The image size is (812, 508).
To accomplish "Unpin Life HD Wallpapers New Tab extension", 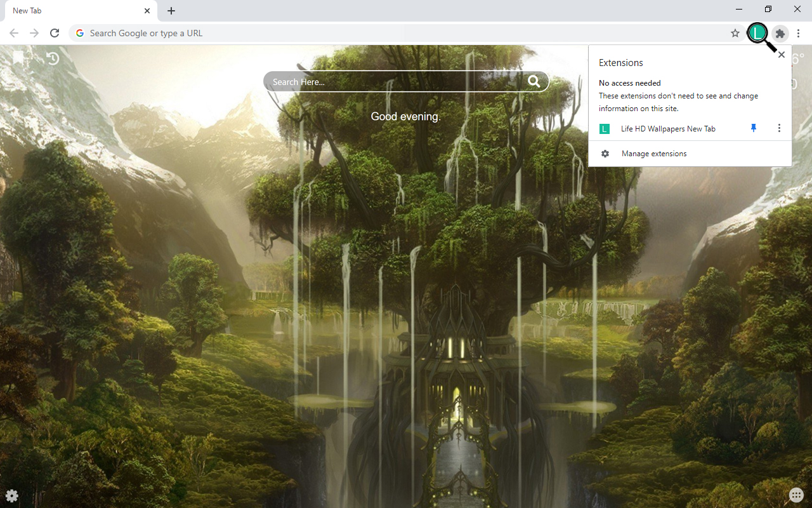I will click(x=754, y=128).
